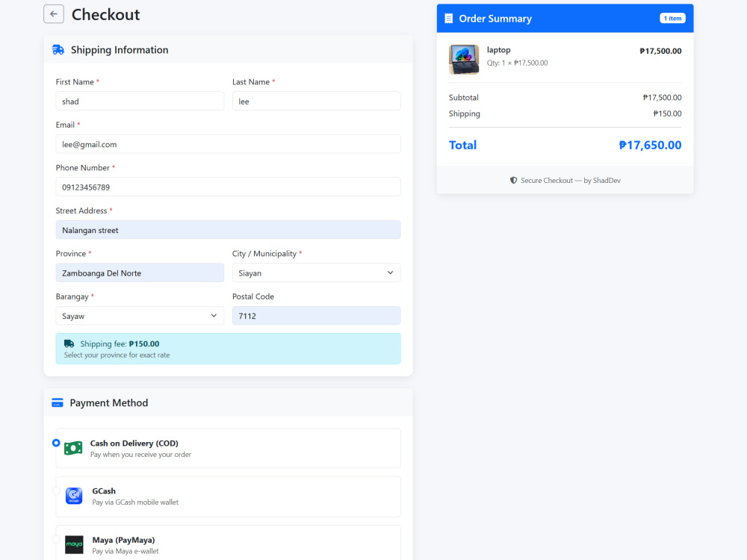Click "Secure Checkout — by ShadDev" text
The width and height of the screenshot is (747, 560).
[570, 181]
